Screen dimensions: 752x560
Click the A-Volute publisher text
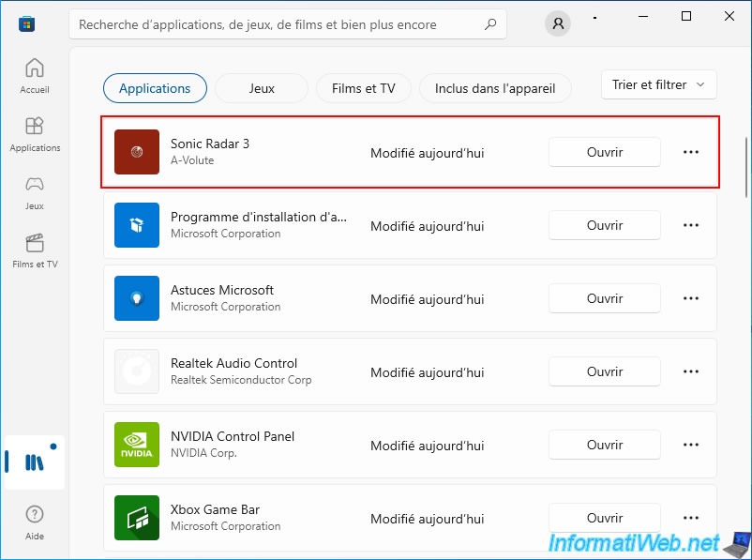coord(192,160)
